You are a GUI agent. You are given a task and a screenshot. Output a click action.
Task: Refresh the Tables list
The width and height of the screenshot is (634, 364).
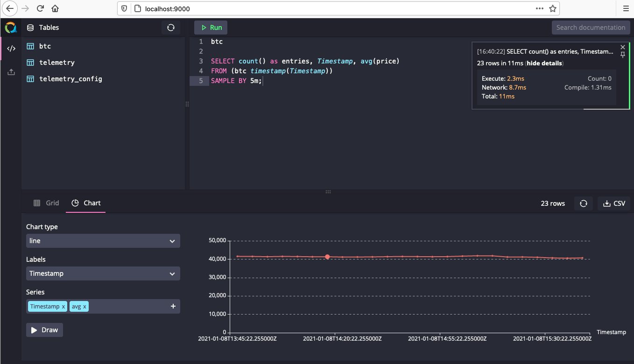click(x=170, y=28)
